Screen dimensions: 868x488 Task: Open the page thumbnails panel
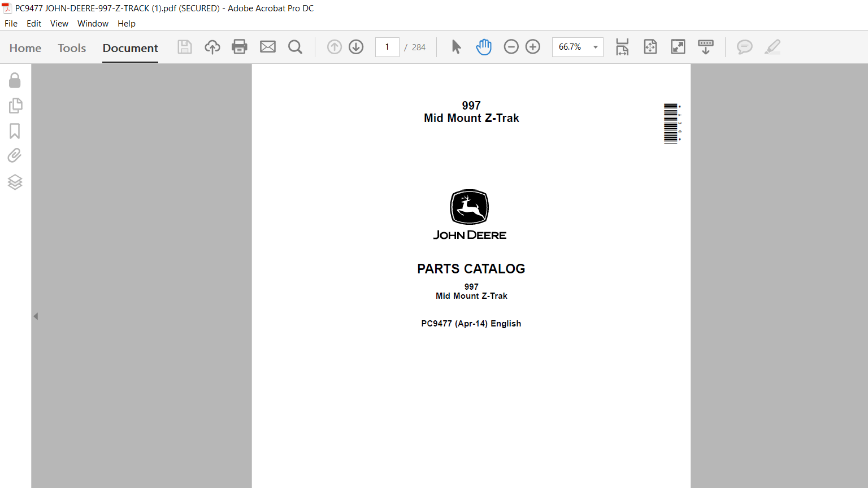pyautogui.click(x=15, y=106)
